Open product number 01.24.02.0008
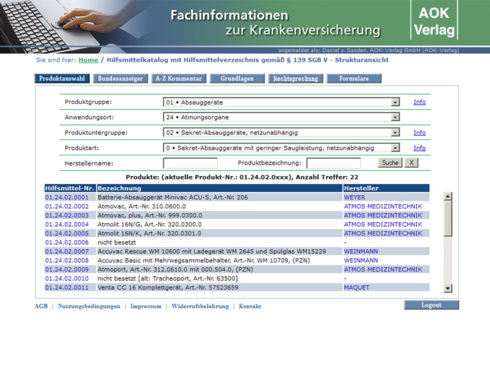490x367 pixels. click(67, 260)
